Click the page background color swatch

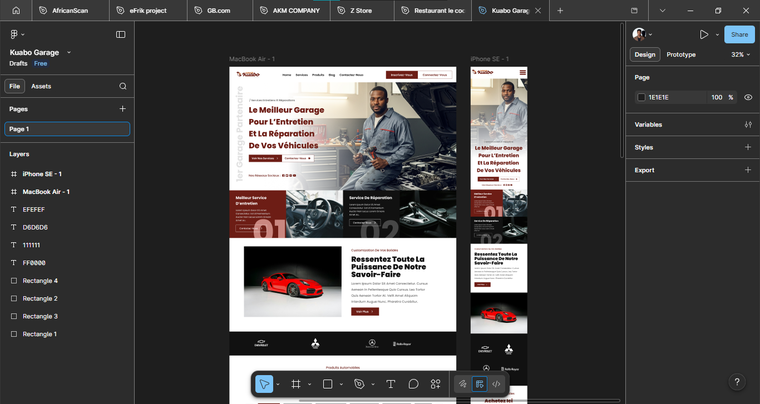coord(641,97)
